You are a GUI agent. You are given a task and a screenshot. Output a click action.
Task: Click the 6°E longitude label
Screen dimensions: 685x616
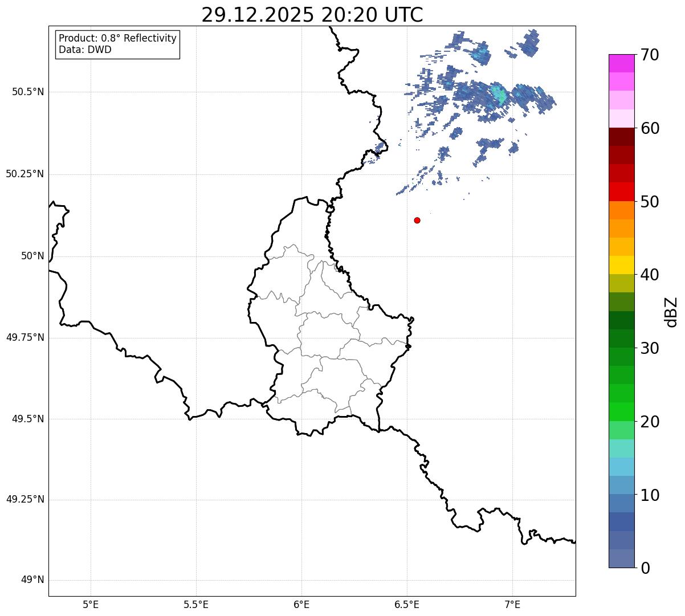click(x=301, y=604)
